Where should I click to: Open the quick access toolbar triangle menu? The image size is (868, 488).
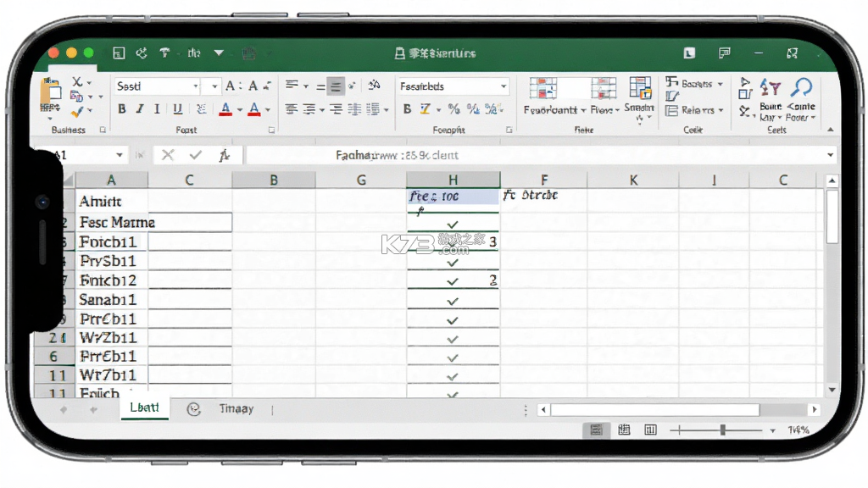coord(220,53)
